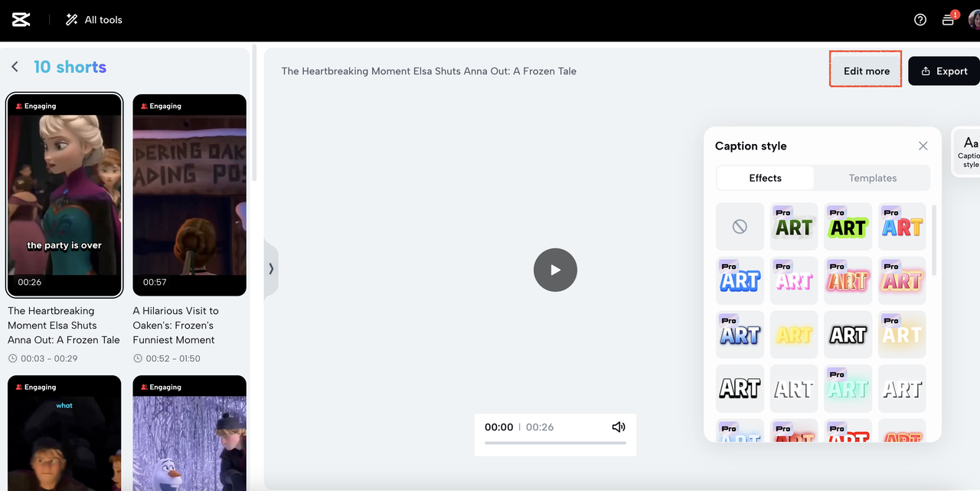Click the '00:52 - 01:50' time range
980x491 pixels.
pos(175,358)
